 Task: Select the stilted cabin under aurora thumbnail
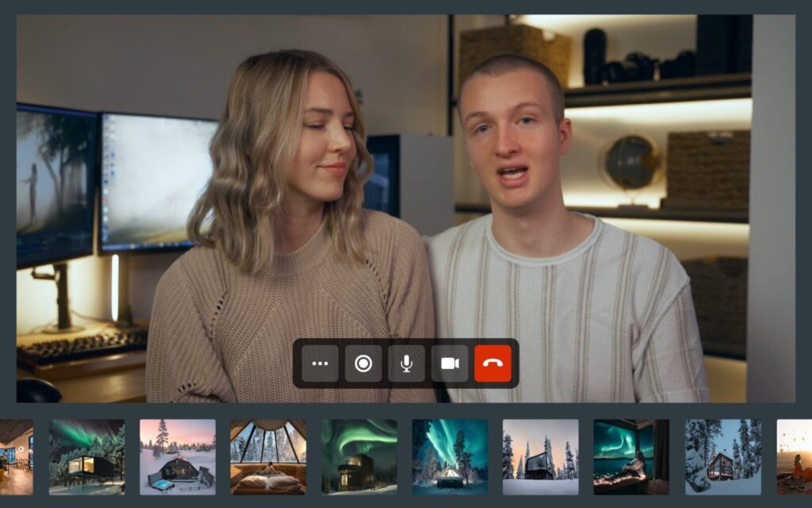click(86, 457)
